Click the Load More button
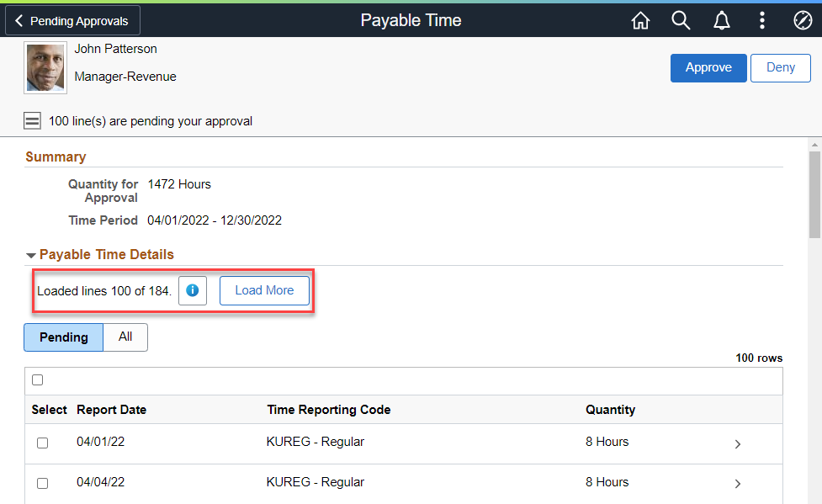Screen dimensions: 822x504 point(264,290)
